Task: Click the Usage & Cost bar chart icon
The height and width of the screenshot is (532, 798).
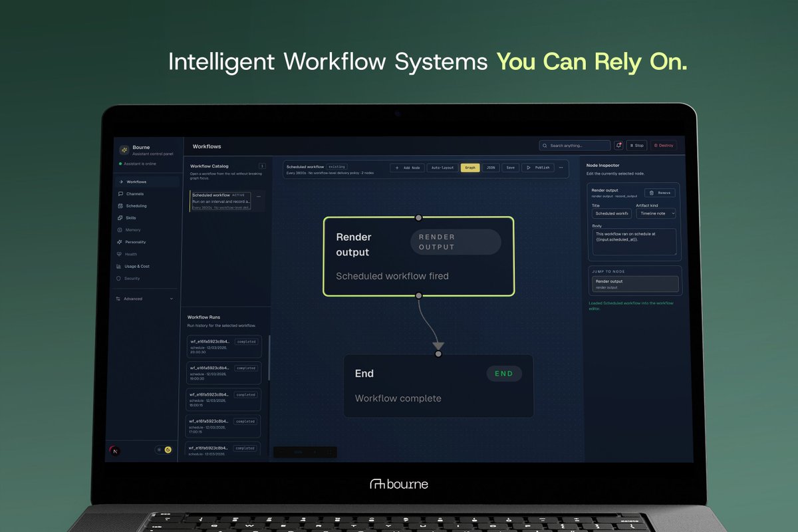Action: click(120, 266)
